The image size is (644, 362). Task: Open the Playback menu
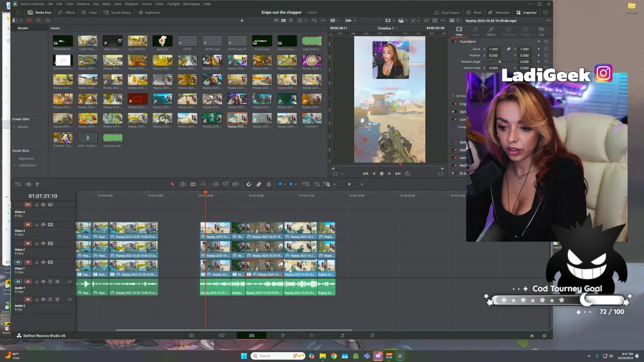[131, 4]
